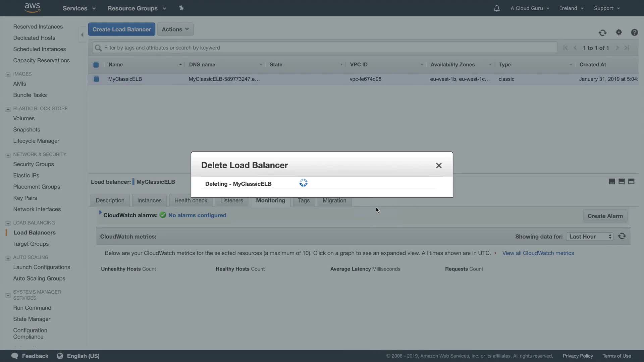This screenshot has width=644, height=362.
Task: Open the Actions dropdown menu
Action: click(175, 29)
